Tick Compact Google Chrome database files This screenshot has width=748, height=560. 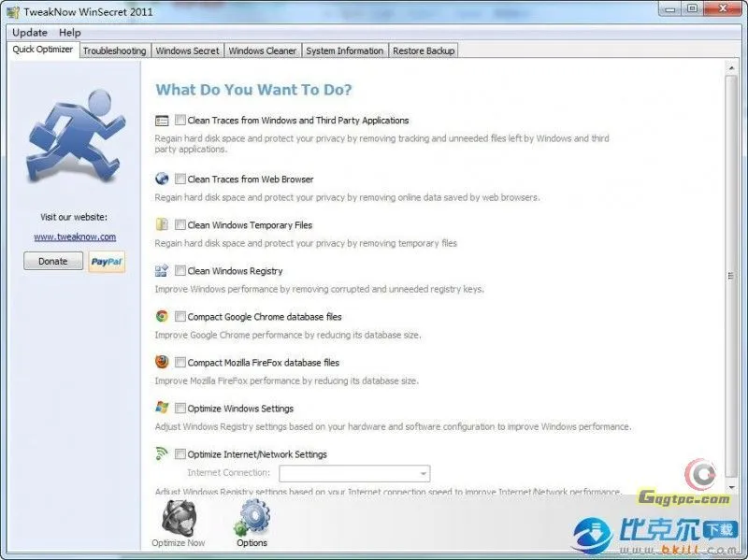180,317
